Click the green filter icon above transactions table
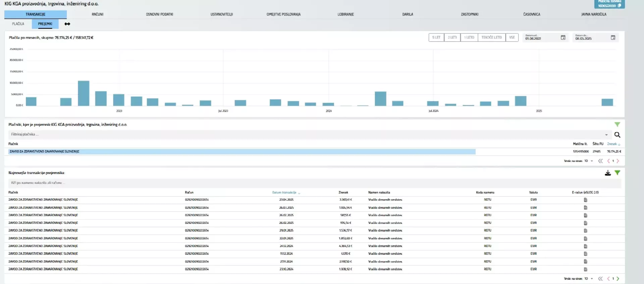Viewport: 644px width, 284px height. [617, 173]
